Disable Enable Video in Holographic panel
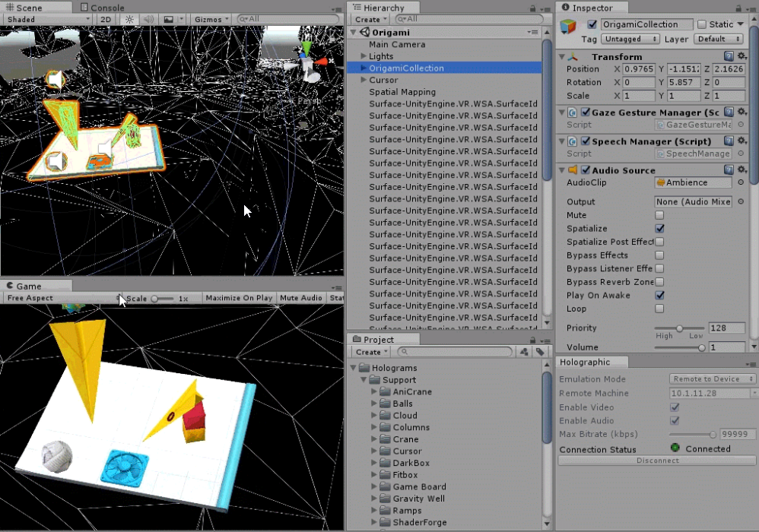759x532 pixels. click(x=674, y=407)
